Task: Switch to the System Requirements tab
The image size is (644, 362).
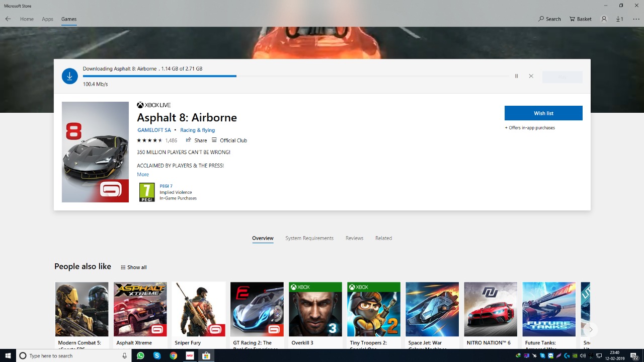Action: 309,238
